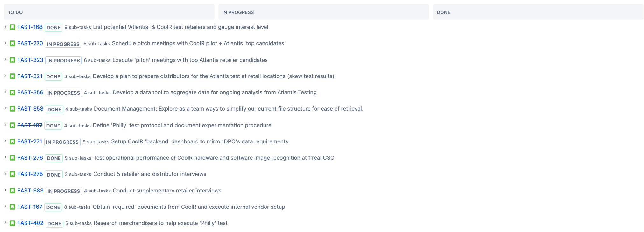644x232 pixels.
Task: Click the green story icon for FAST-270
Action: click(12, 43)
